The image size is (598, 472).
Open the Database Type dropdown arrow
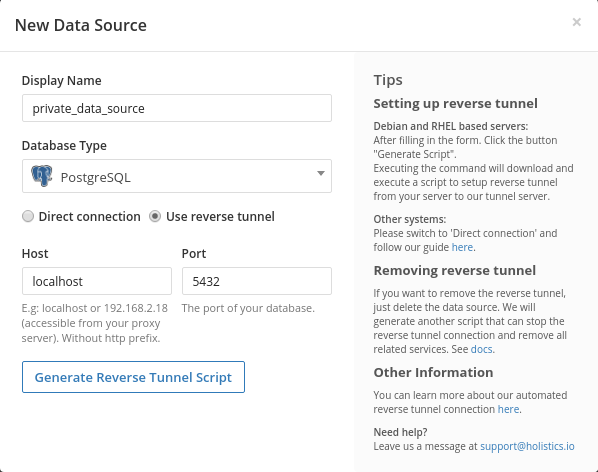[321, 173]
